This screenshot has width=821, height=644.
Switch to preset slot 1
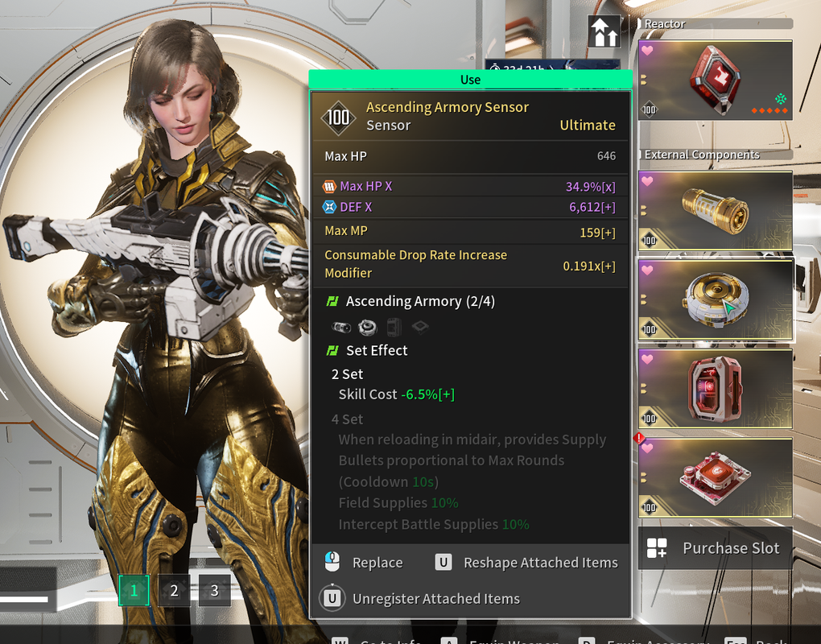pos(134,590)
